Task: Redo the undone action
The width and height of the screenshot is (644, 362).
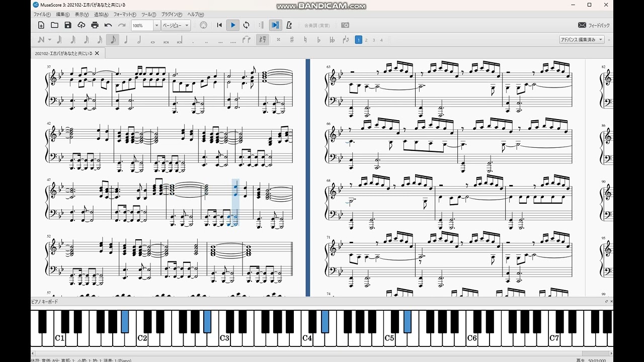Action: 122,25
